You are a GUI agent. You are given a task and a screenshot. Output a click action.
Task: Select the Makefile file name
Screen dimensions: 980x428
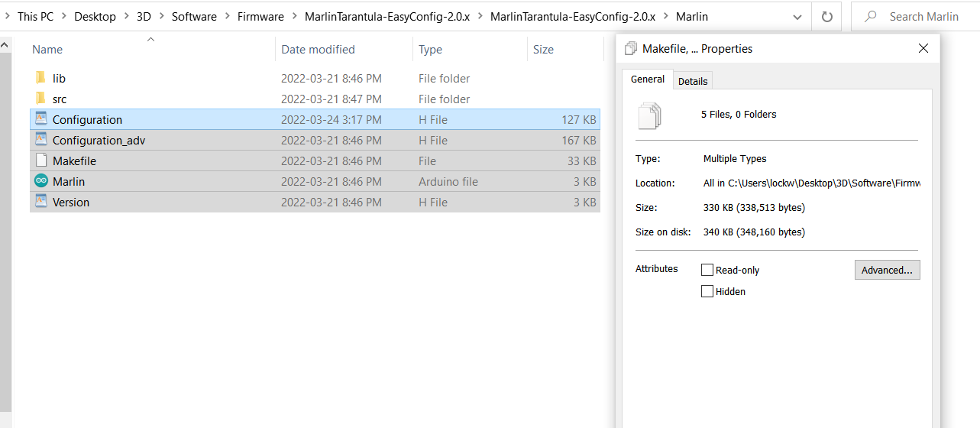point(74,160)
